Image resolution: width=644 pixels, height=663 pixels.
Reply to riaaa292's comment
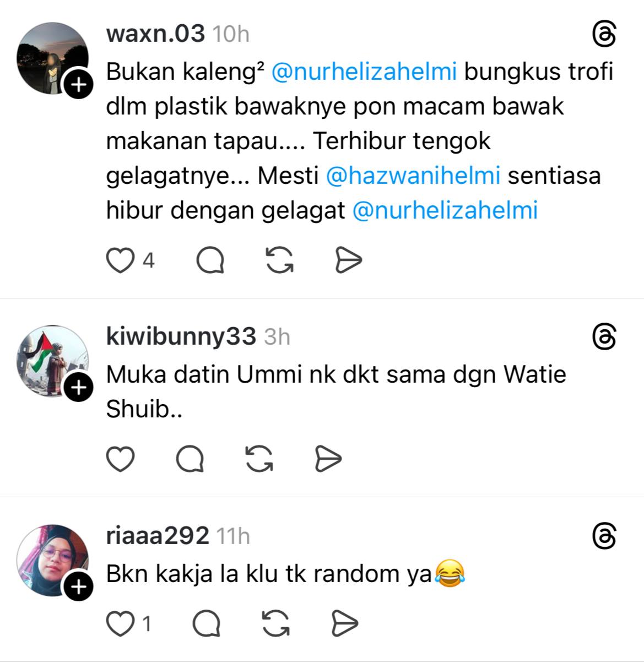pyautogui.click(x=207, y=624)
